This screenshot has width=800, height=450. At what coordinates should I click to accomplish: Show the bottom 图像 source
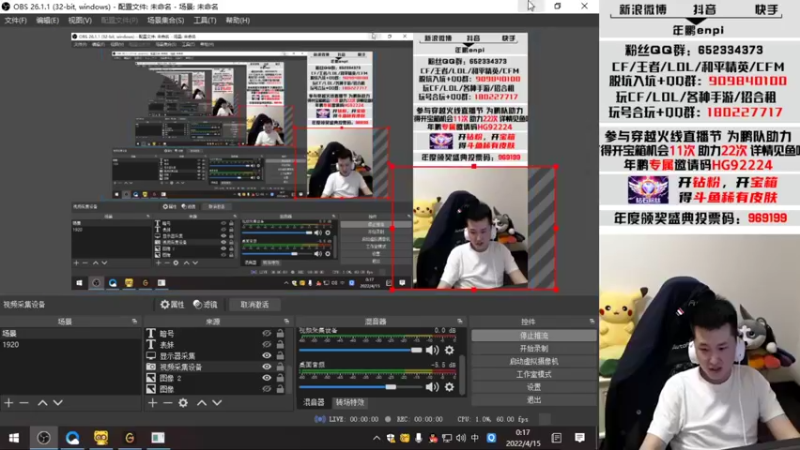point(267,389)
